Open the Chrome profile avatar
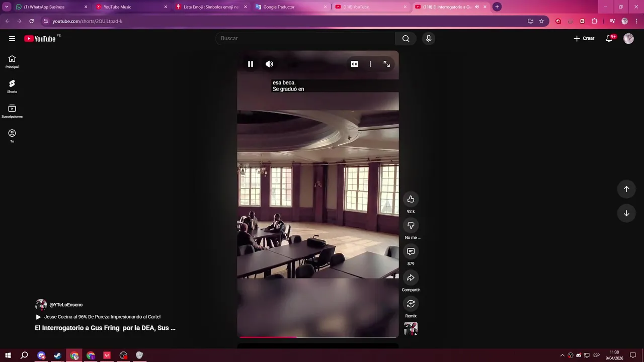Viewport: 644px width, 362px height. tap(625, 21)
